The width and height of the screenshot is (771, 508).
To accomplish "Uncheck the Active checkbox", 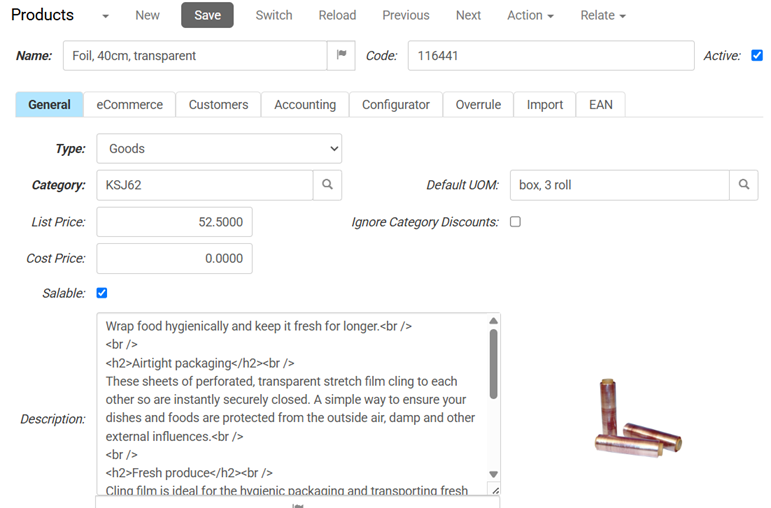I will pos(757,56).
